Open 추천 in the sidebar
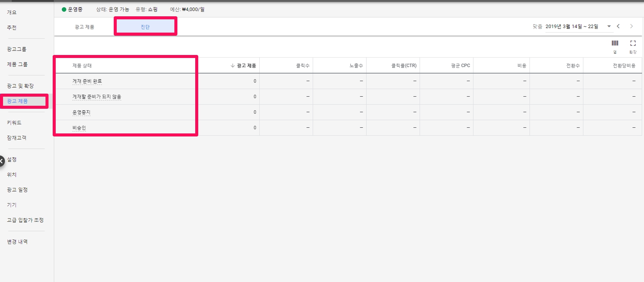Viewport: 644px width, 282px height. click(x=12, y=28)
